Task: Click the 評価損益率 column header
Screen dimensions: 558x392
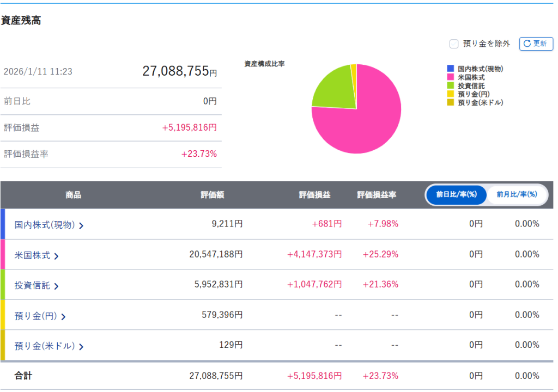Action: pyautogui.click(x=377, y=195)
